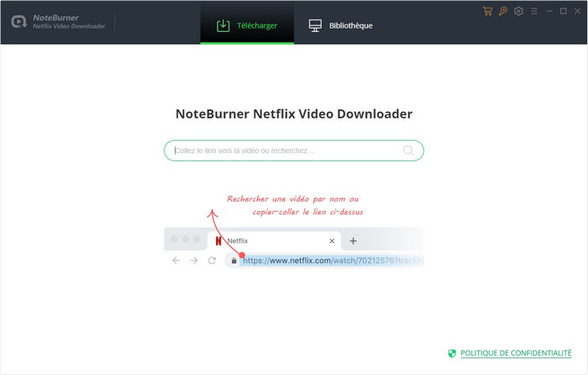
Task: Click the green privacy shield icon
Action: 452,353
